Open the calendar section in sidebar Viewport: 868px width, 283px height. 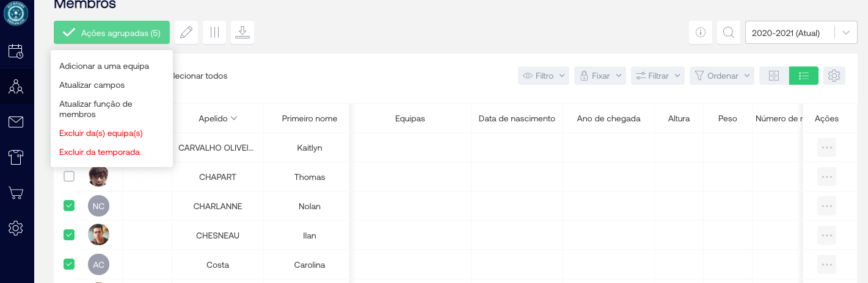[16, 51]
